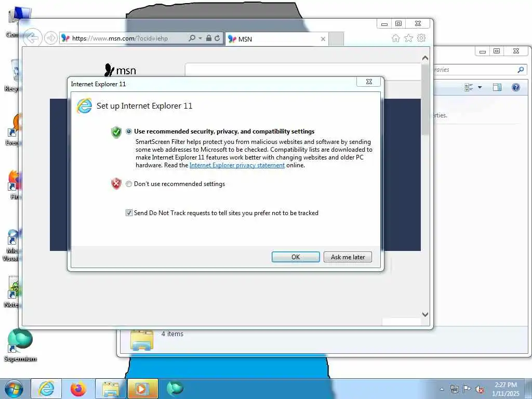532x399 pixels.
Task: Click Action Center flag icon
Action: pos(467,389)
